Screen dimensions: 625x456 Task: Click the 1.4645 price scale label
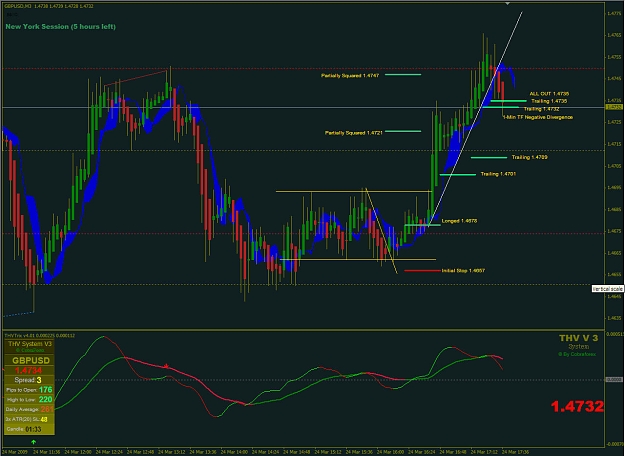[x=614, y=296]
